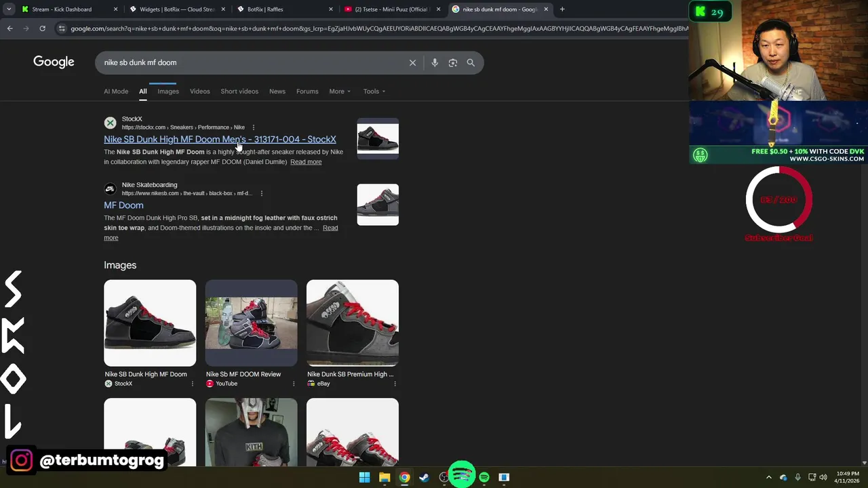The height and width of the screenshot is (488, 868).
Task: Select the Short videos search filter
Action: (x=239, y=91)
